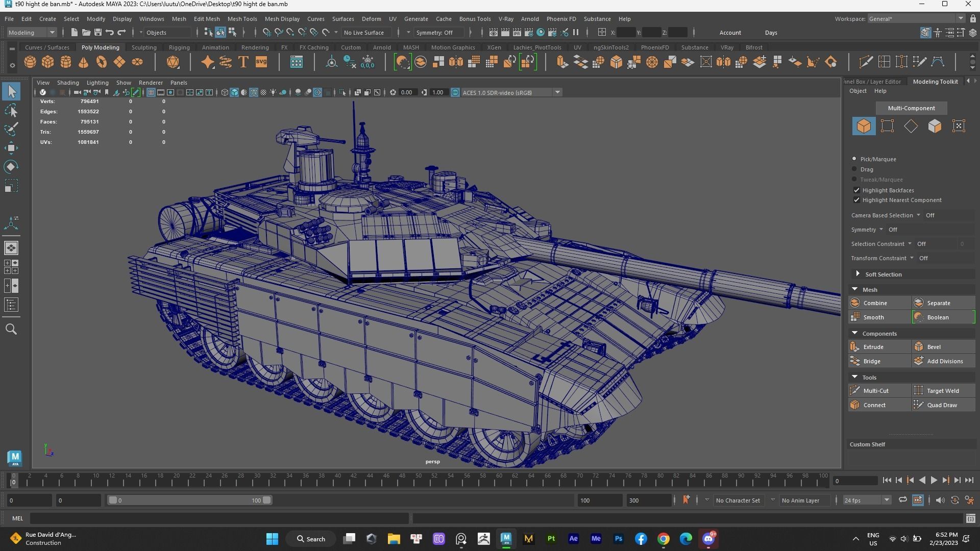Click the Redo arrow icon

(121, 33)
